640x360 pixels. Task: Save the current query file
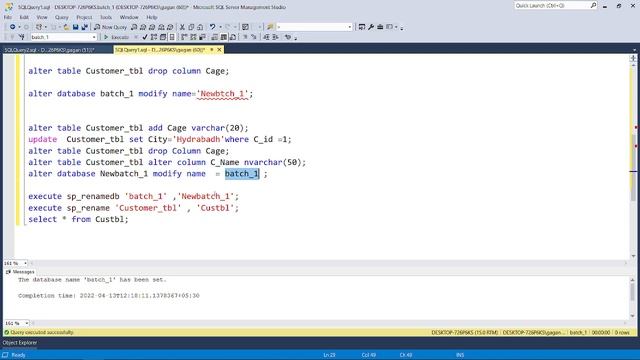pos(76,27)
